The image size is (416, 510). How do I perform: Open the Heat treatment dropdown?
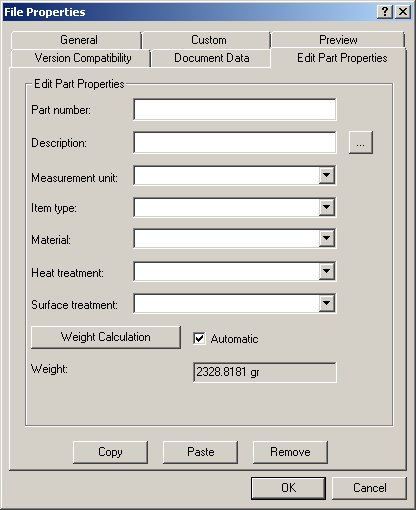click(x=326, y=271)
